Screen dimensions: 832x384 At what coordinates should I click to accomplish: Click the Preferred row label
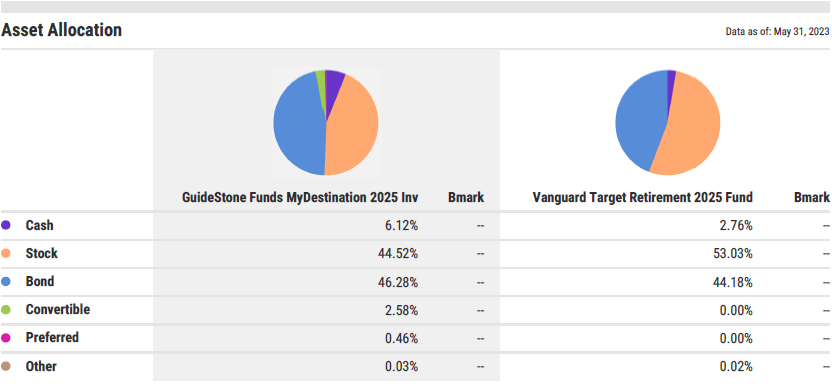coord(52,337)
